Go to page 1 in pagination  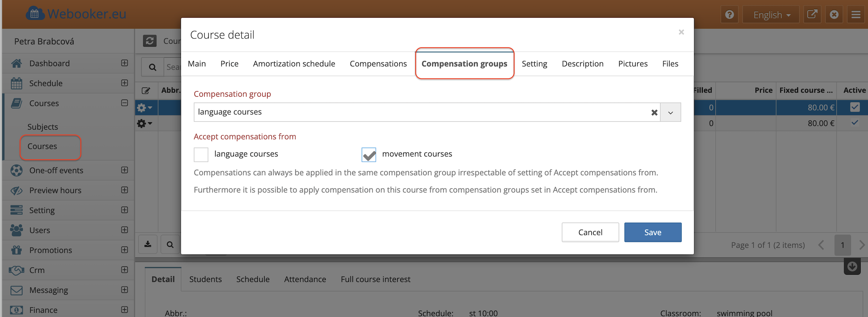[843, 245]
